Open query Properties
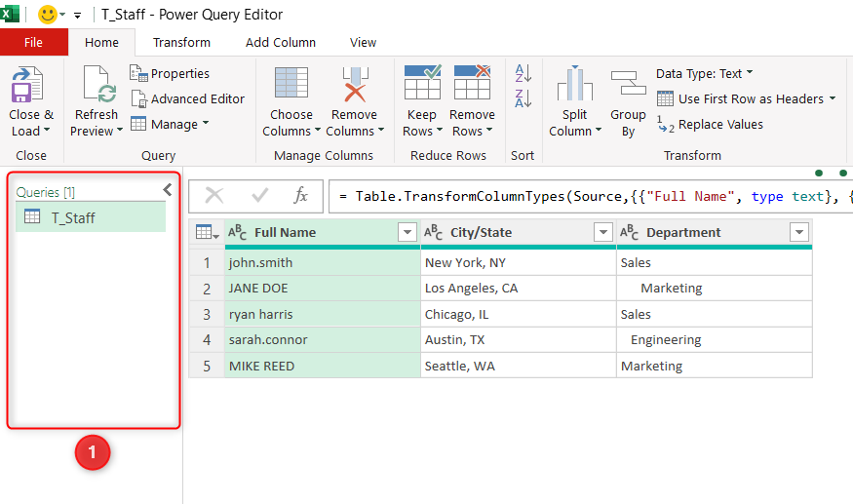Viewport: 853px width, 504px height. pos(170,73)
